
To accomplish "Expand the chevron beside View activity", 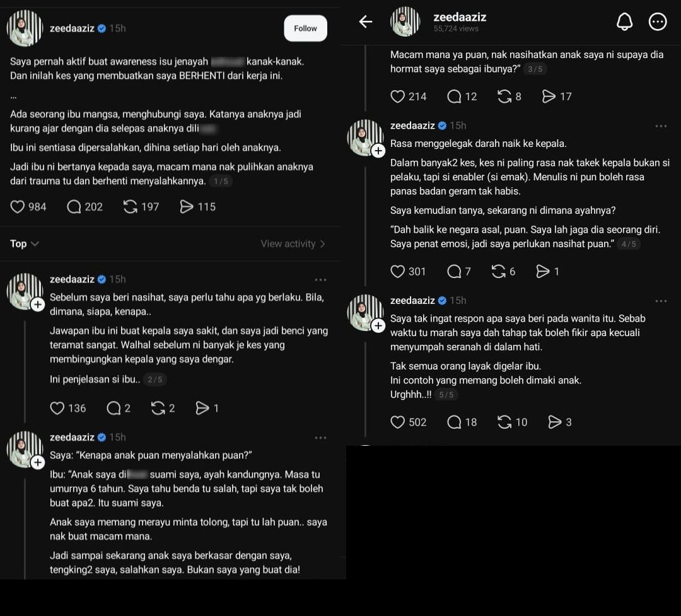I will (321, 243).
